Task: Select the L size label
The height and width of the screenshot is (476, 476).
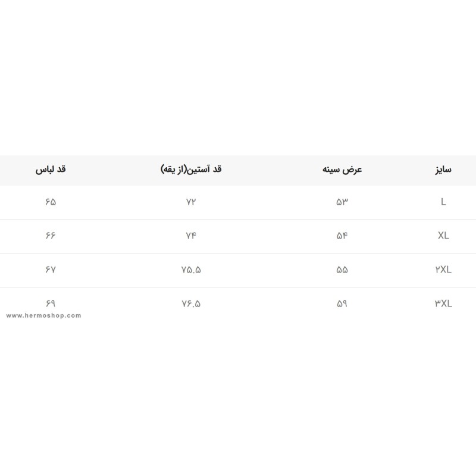Action: [443, 202]
